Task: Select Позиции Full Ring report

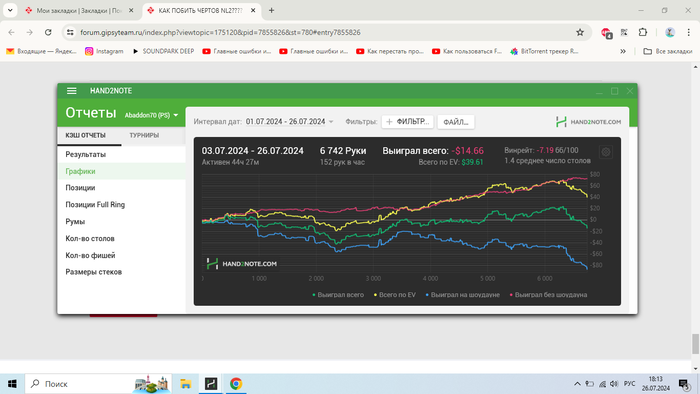Action: [x=121, y=205]
